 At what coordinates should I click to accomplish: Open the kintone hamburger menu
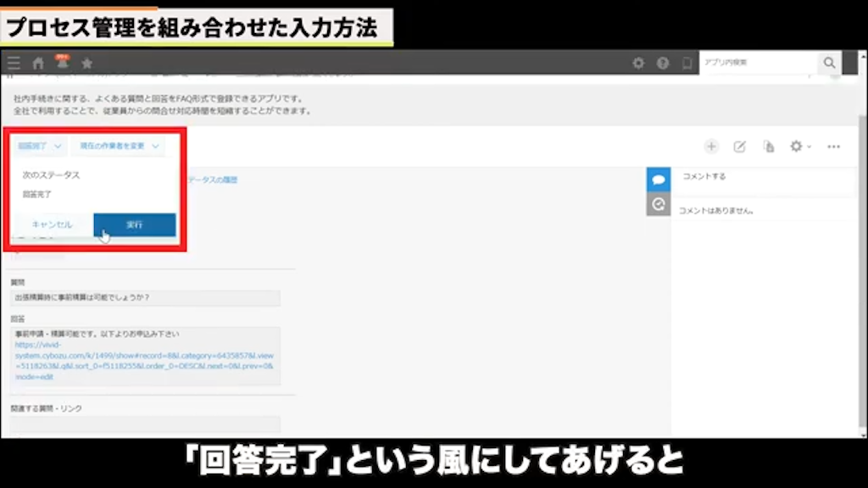pyautogui.click(x=14, y=62)
